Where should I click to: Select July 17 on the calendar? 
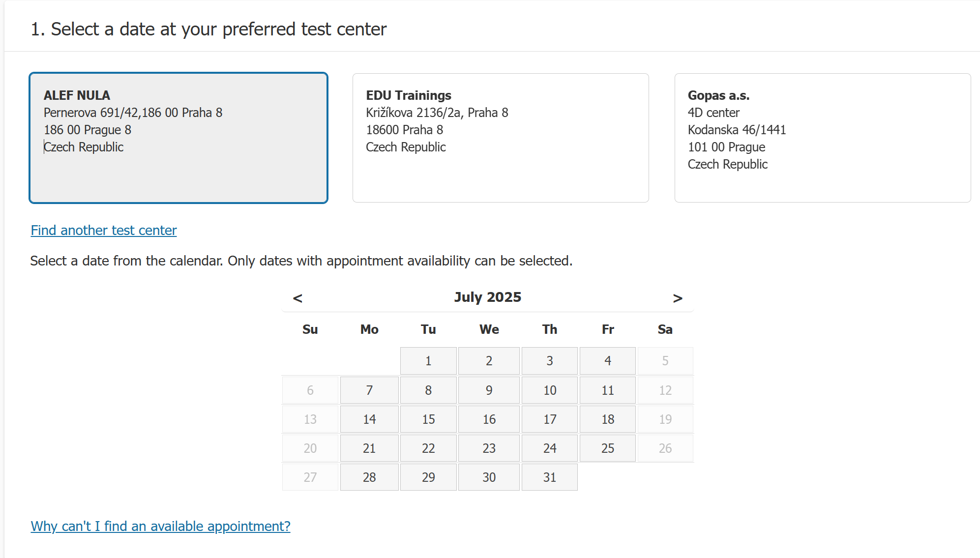pos(549,419)
